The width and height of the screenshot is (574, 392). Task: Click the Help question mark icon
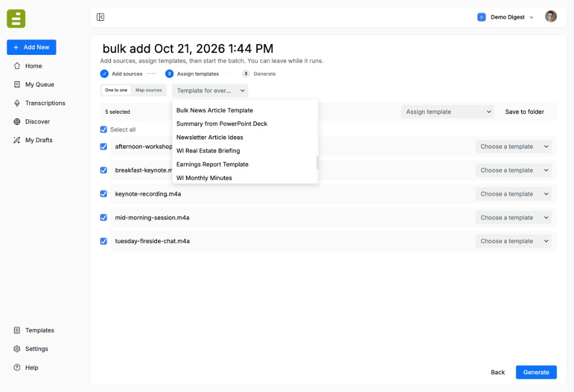(17, 367)
